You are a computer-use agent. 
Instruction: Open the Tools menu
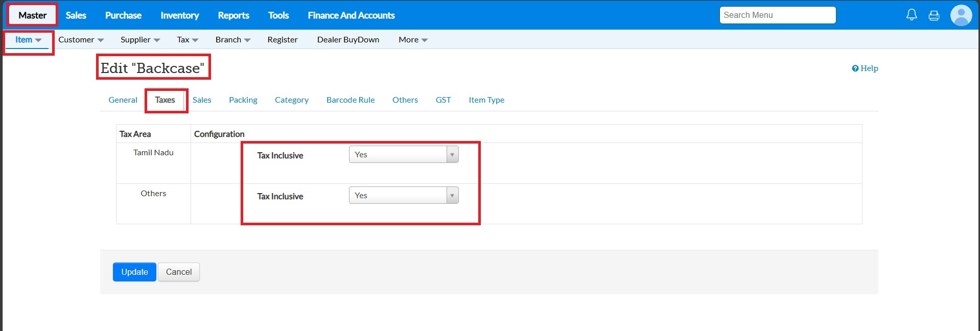click(278, 15)
